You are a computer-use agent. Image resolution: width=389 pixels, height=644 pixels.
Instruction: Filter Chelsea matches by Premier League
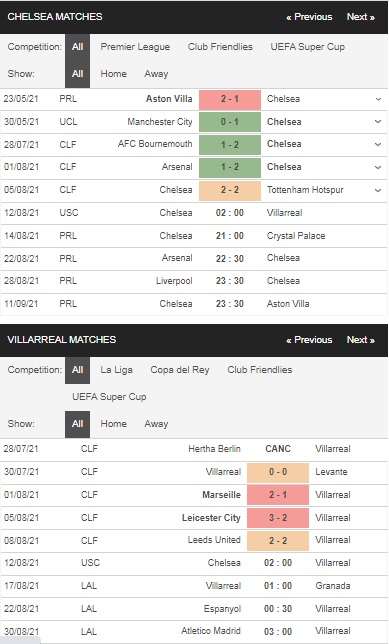pyautogui.click(x=135, y=47)
